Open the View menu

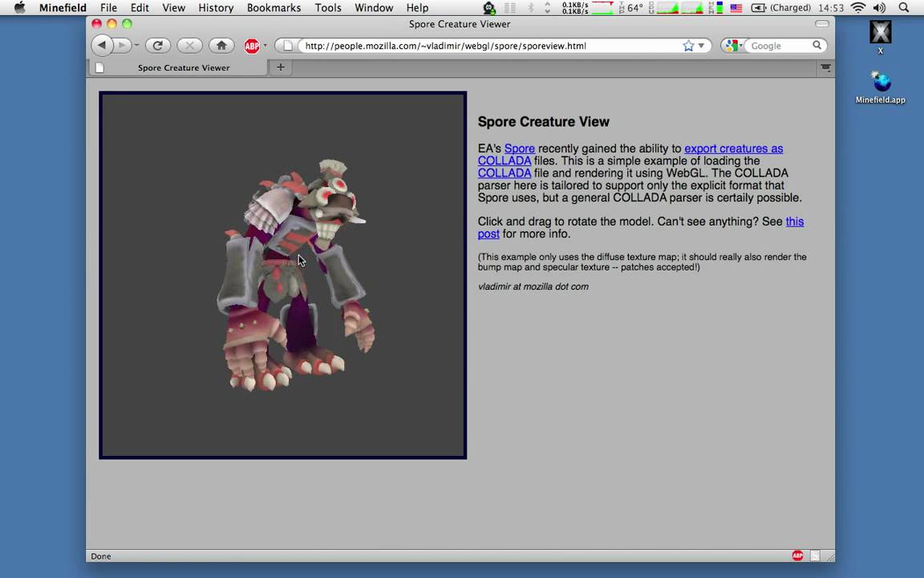coord(173,8)
